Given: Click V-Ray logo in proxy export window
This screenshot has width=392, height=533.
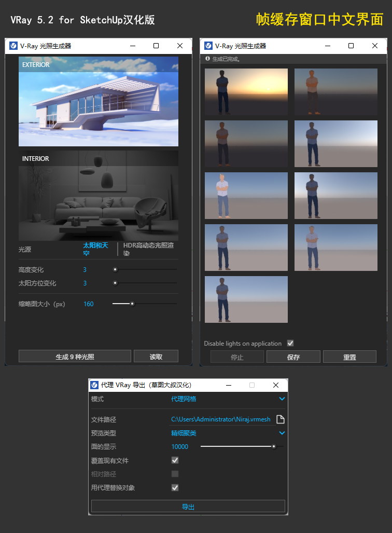Looking at the screenshot, I should (x=94, y=385).
